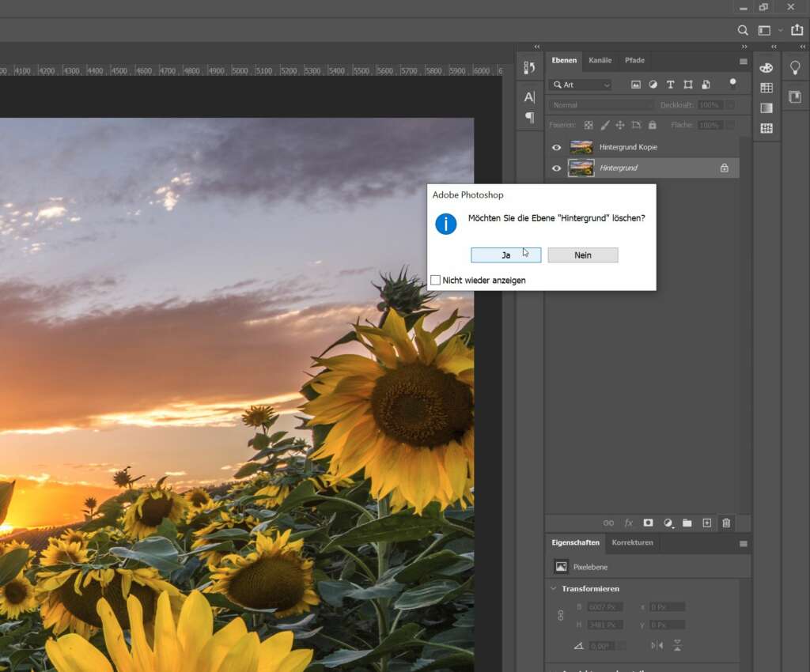Open the Ebenen panel menu
This screenshot has width=810, height=672.
(x=743, y=60)
